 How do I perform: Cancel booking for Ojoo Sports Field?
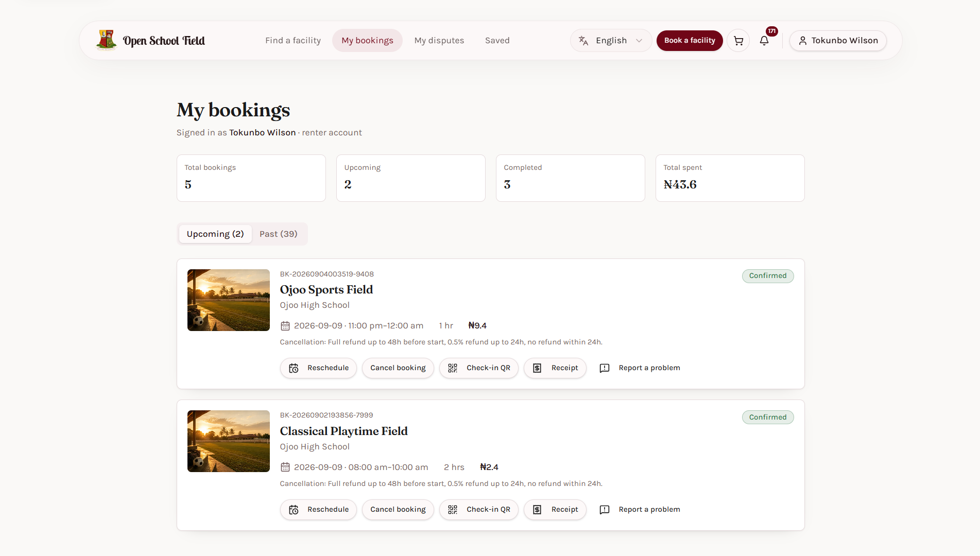point(398,368)
